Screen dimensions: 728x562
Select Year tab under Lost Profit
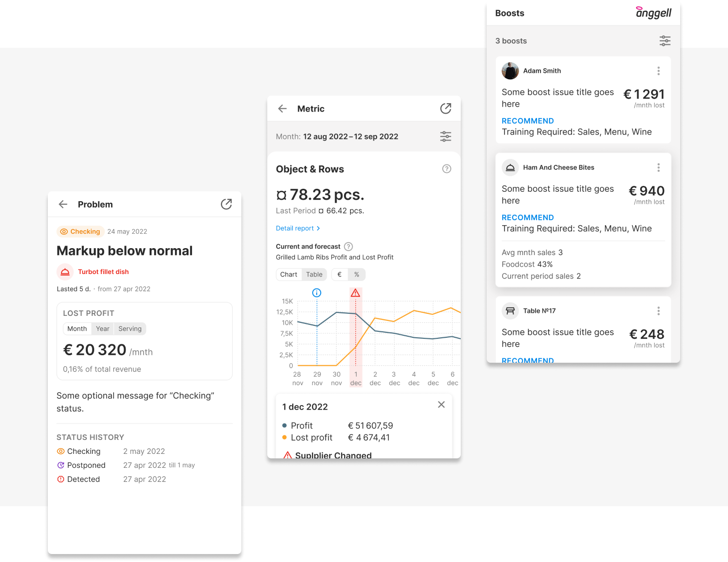point(103,329)
